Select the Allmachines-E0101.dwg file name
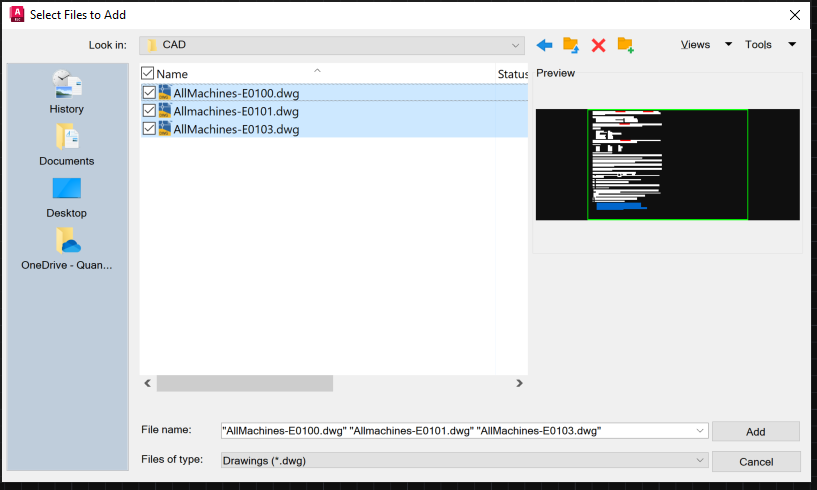 pos(236,111)
